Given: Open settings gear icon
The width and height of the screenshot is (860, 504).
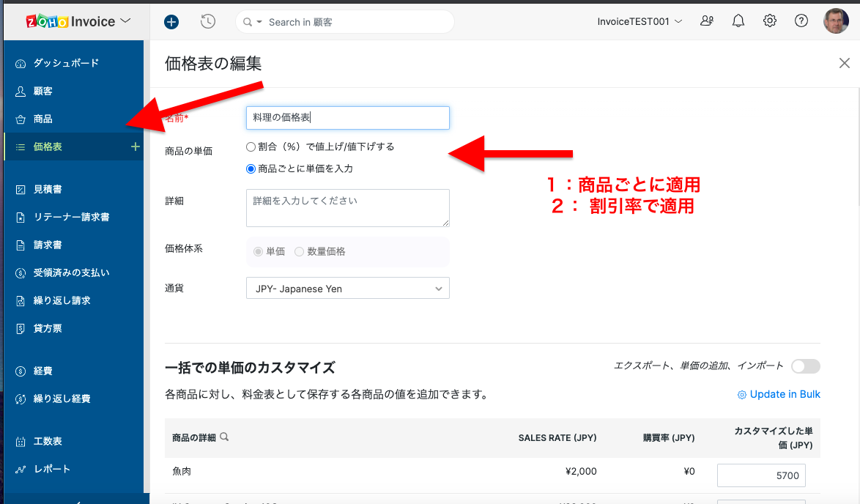Looking at the screenshot, I should pyautogui.click(x=770, y=21).
